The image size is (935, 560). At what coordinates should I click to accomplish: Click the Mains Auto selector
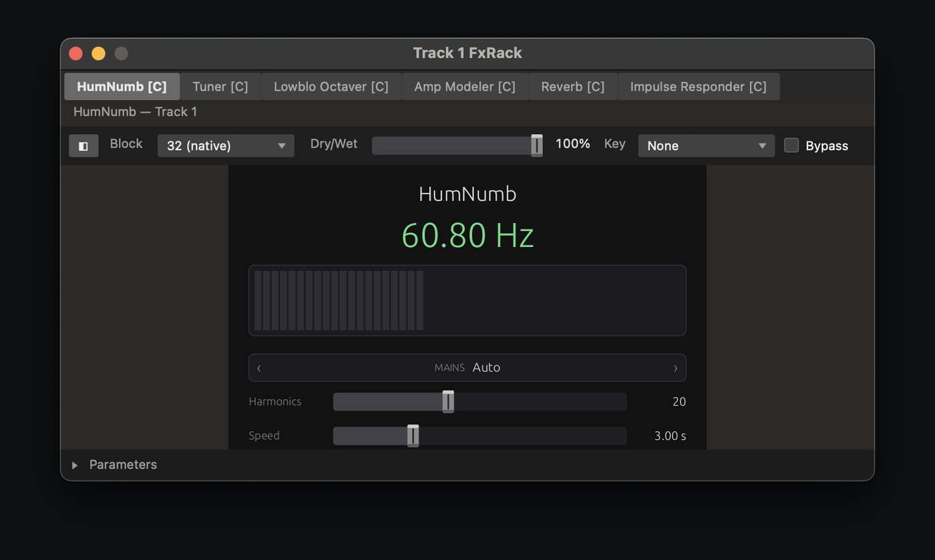point(467,368)
